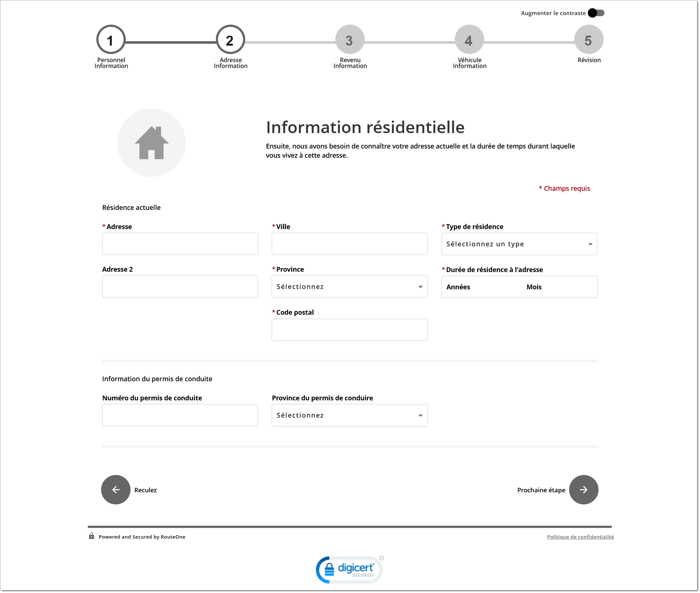
Task: Expand the Province dropdown
Action: [349, 287]
